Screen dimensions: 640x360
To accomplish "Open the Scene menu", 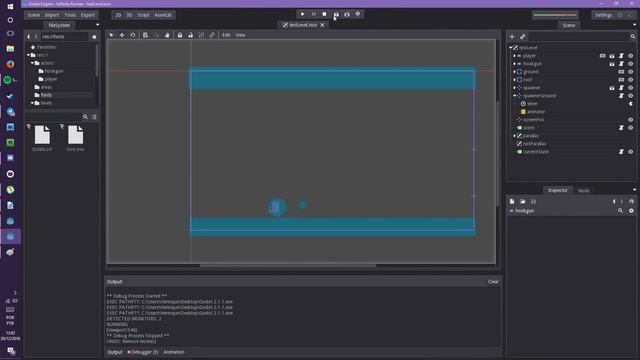I will click(x=33, y=15).
